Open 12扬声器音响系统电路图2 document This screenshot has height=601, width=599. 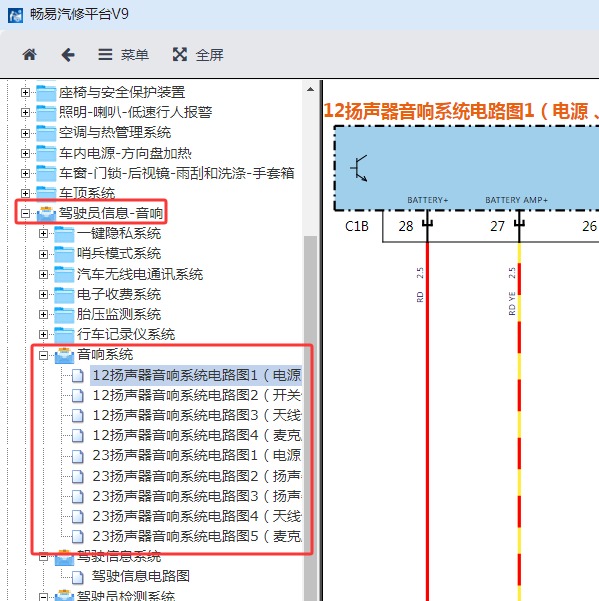pyautogui.click(x=197, y=396)
